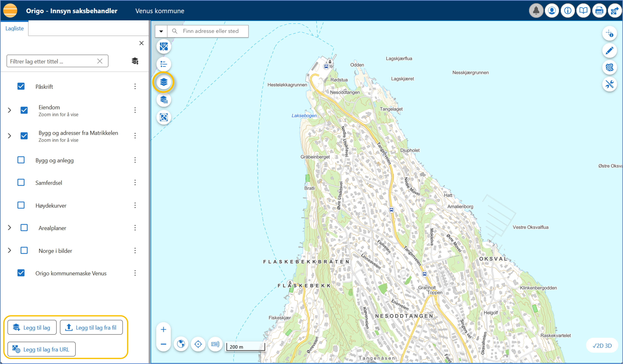Open options menu for Eiendom layer
623x364 pixels.
point(135,110)
